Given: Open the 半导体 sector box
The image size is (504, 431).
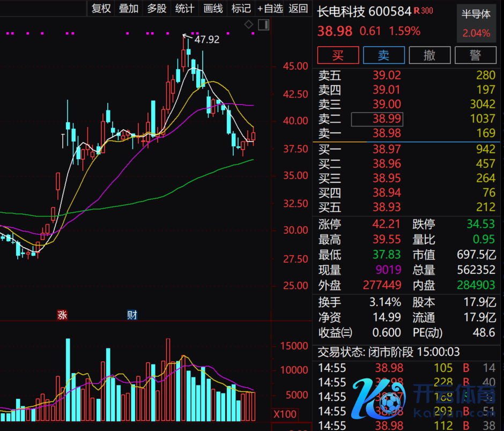Looking at the screenshot, I should pos(476,24).
